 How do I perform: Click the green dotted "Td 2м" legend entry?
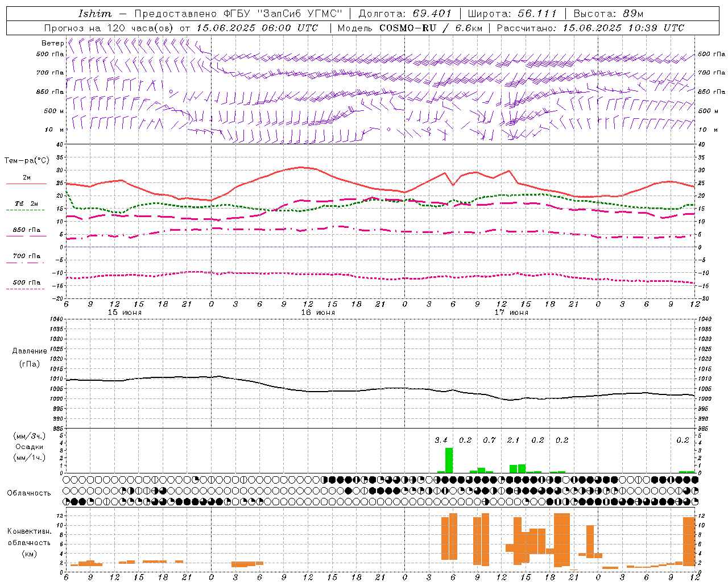tap(26, 206)
